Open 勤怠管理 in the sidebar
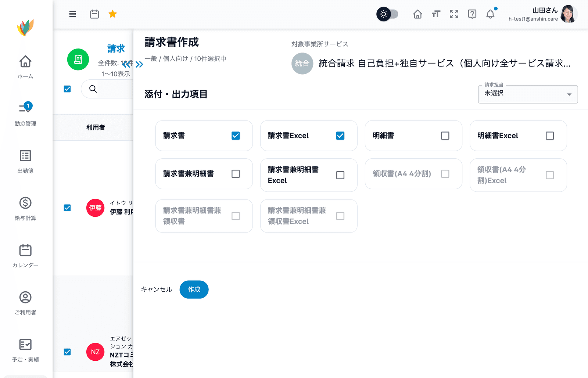 (25, 114)
